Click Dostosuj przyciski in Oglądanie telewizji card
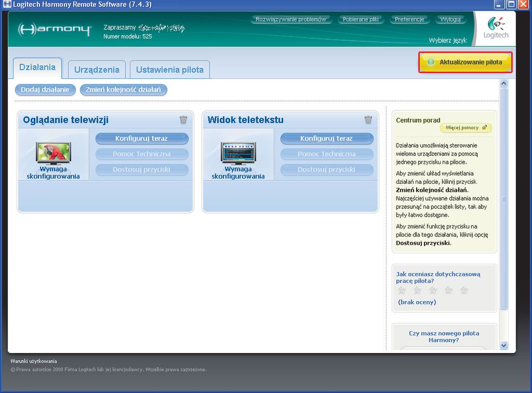The image size is (532, 393). click(142, 170)
